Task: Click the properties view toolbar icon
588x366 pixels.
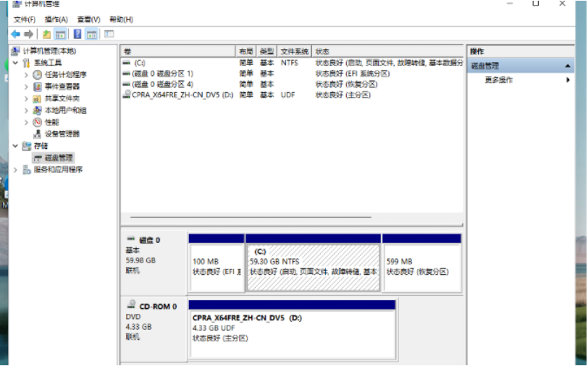Action: (109, 34)
